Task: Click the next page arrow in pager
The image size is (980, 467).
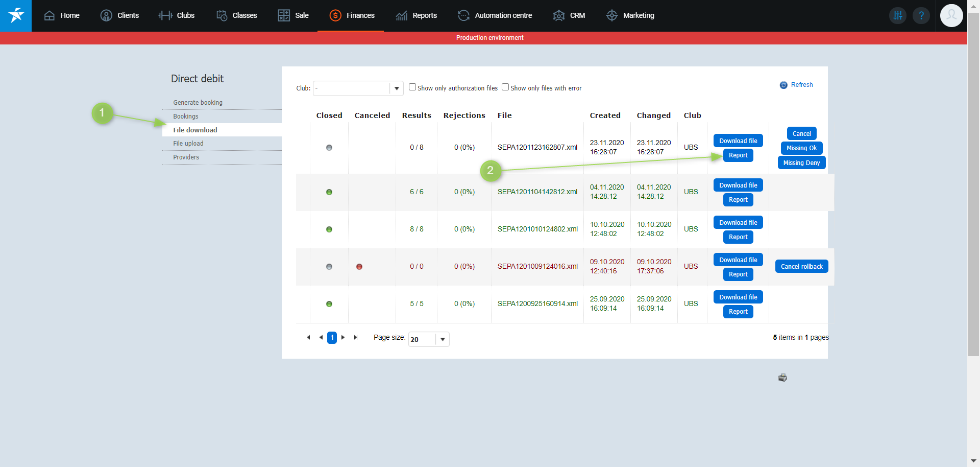Action: (343, 337)
